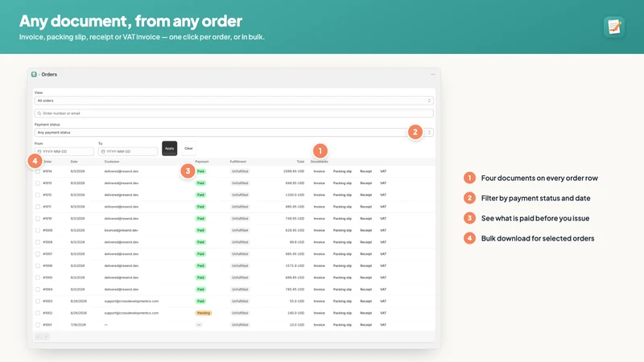
Task: Open Receipt for order #1006
Action: pyautogui.click(x=366, y=266)
